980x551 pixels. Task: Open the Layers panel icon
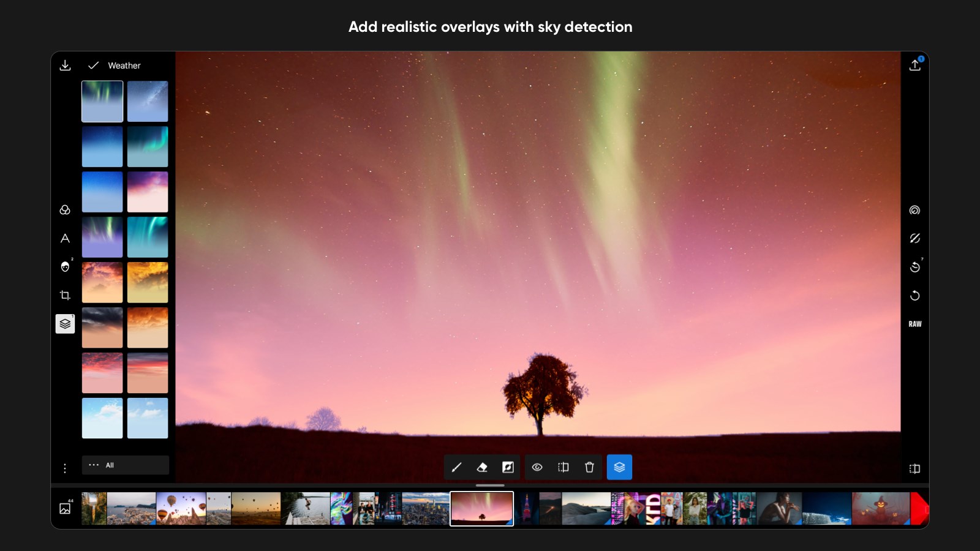click(x=65, y=323)
